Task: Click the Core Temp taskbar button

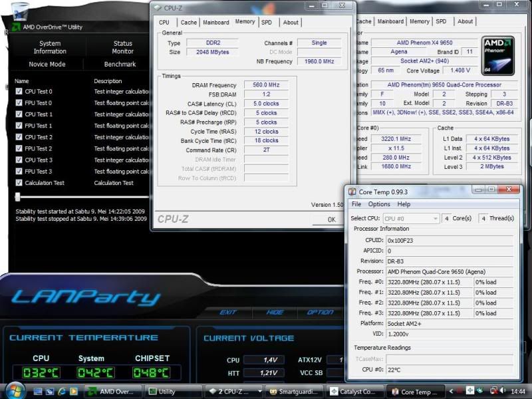Action: [x=416, y=392]
